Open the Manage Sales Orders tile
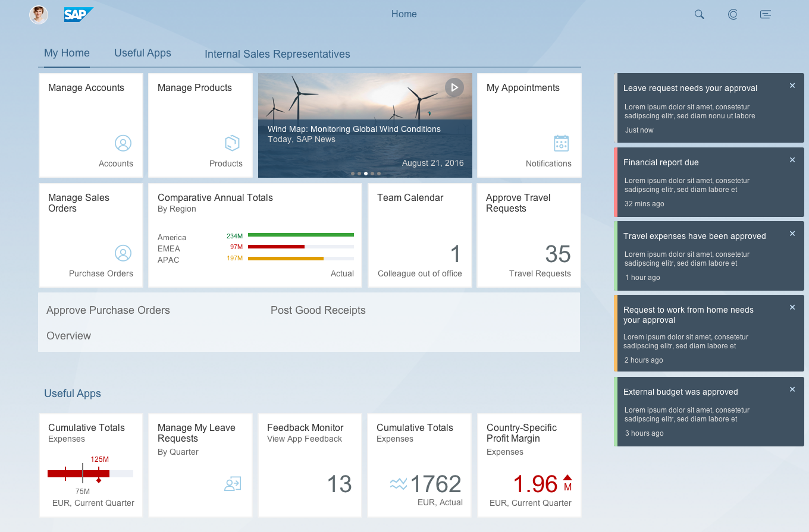 click(91, 235)
